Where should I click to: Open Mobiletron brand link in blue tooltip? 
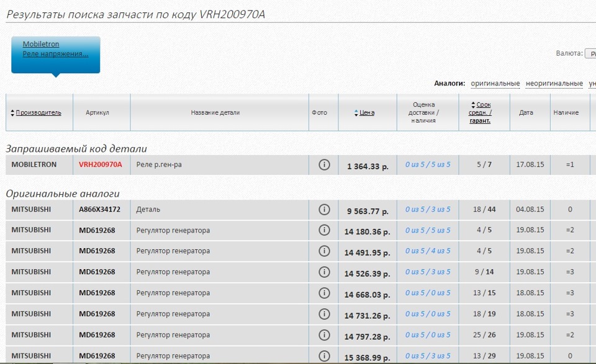(41, 44)
